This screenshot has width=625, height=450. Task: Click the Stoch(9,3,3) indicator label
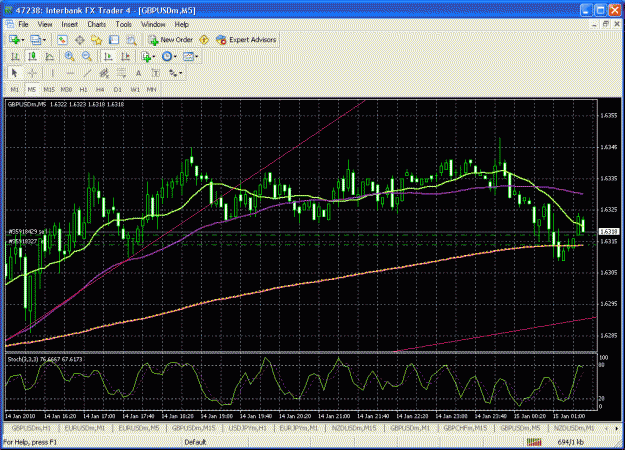tap(45, 359)
